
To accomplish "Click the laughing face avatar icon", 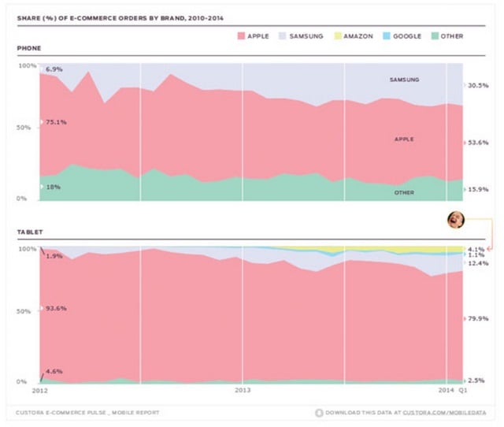I will 456,220.
